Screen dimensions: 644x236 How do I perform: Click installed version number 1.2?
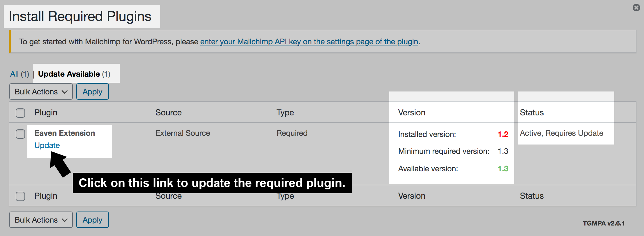503,134
